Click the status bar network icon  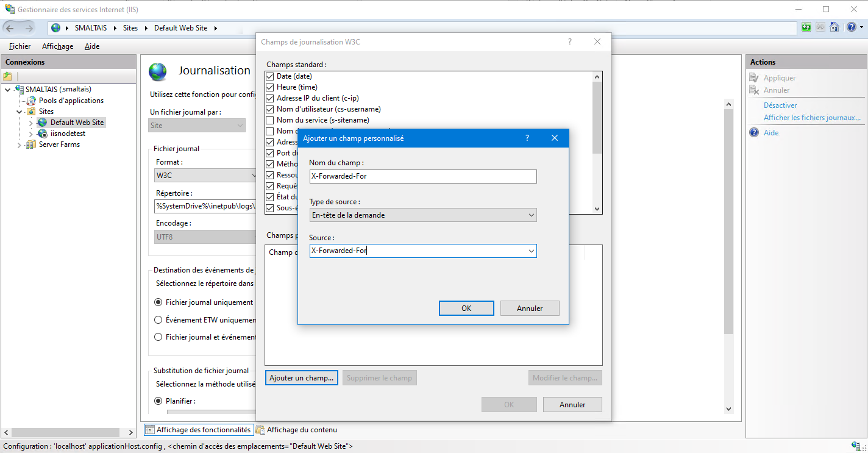(857, 446)
